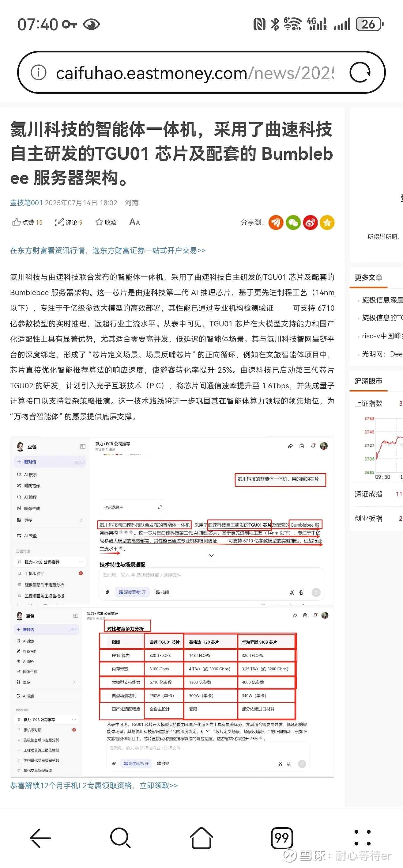The width and height of the screenshot is (403, 868).
Task: Reload page with refresh icon
Action: pos(360,72)
